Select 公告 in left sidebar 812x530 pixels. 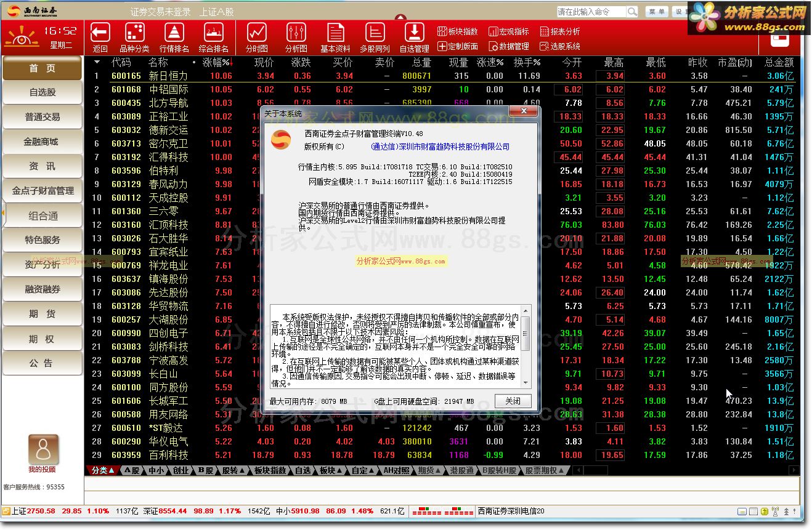(43, 363)
